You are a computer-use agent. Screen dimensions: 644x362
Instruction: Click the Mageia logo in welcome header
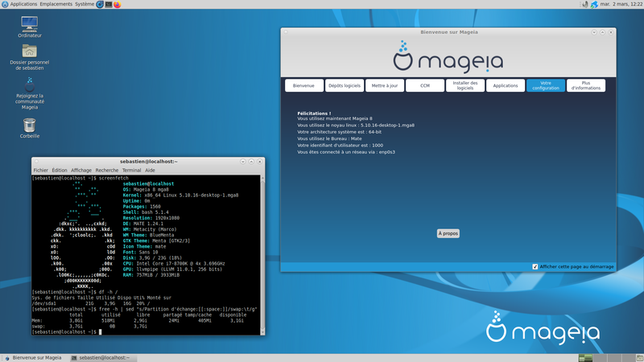click(448, 56)
